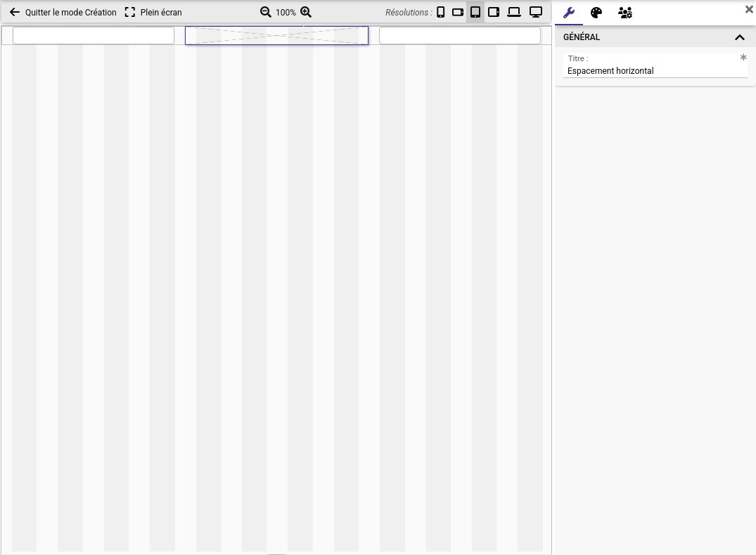Zoom in with the plus magnifier
Screen dimensions: 756x555
[x=306, y=12]
